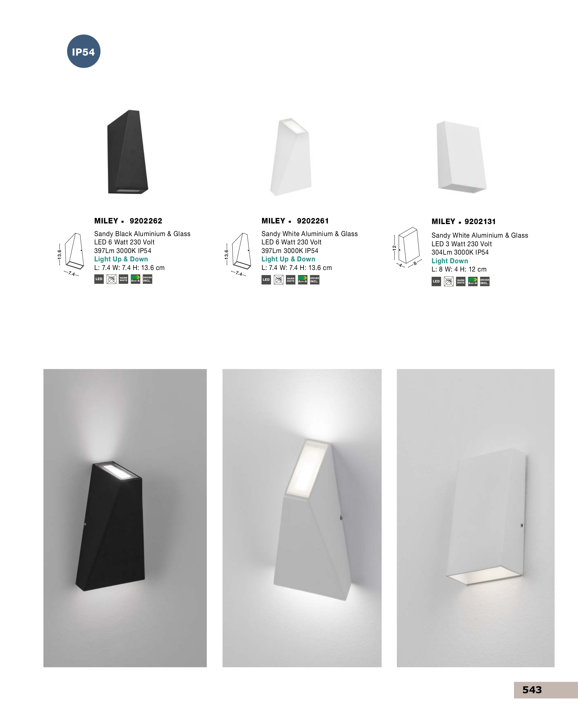The height and width of the screenshot is (728, 578).
Task: Click Light Up & Down under 9202262
Action: pyautogui.click(x=121, y=259)
